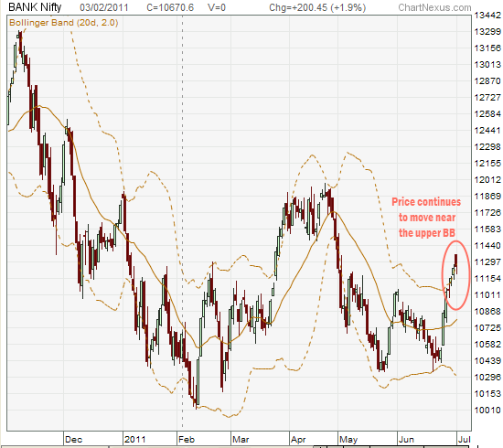Click the Dec label on the time axis
Viewport: 503px width, 448px height.
73,439
